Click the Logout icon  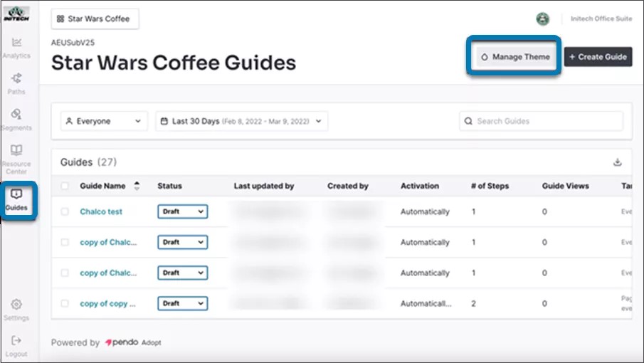(x=16, y=345)
